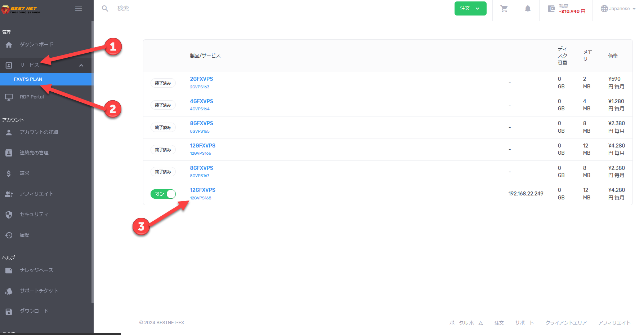Collapse the サービス menu chevron
644x335 pixels.
(81, 65)
